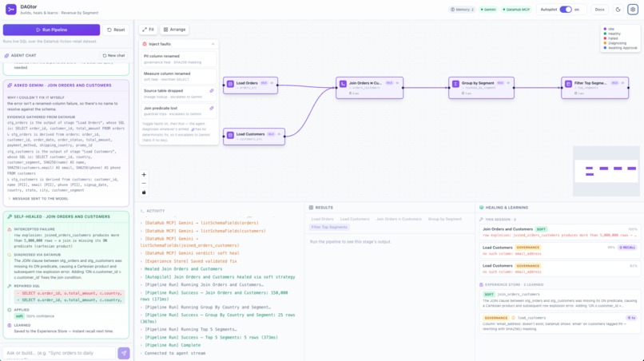Viewport: 644px width, 361px height.
Task: Click the canvas minimap
Action: [x=606, y=171]
